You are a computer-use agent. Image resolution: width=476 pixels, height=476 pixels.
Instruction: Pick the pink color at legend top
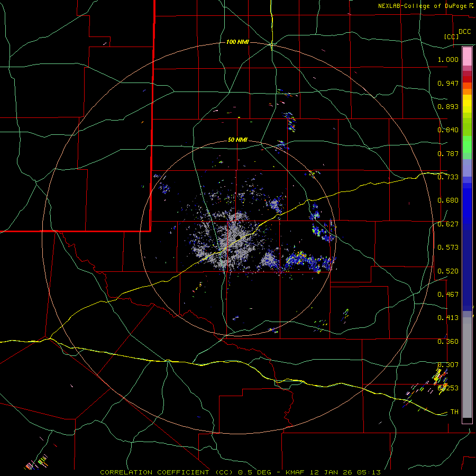[467, 56]
